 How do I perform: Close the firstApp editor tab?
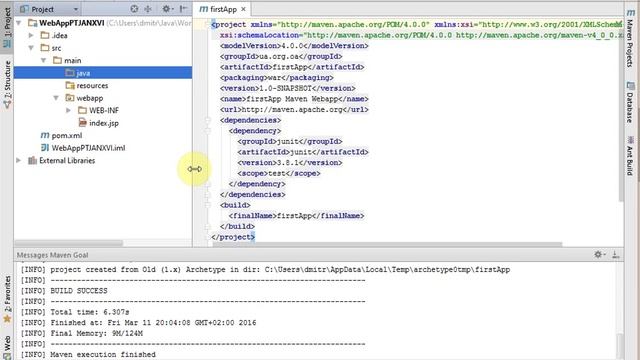pos(243,9)
